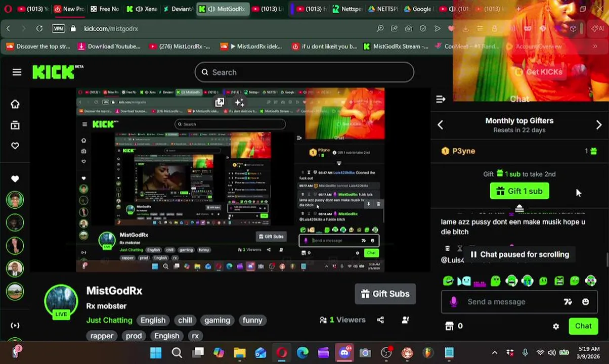This screenshot has width=609, height=364.
Task: Open bookmark Download Youtube
Action: coord(109,47)
